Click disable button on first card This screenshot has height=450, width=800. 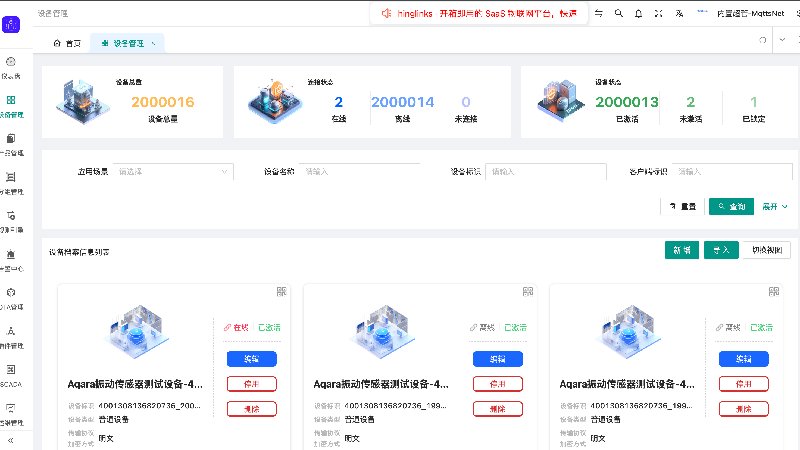pos(252,384)
